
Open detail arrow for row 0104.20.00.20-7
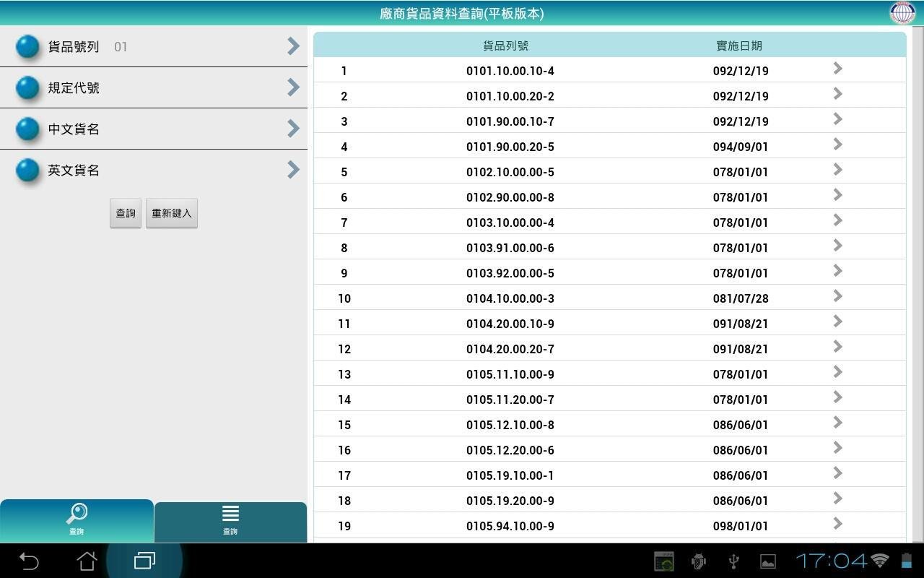(x=837, y=346)
